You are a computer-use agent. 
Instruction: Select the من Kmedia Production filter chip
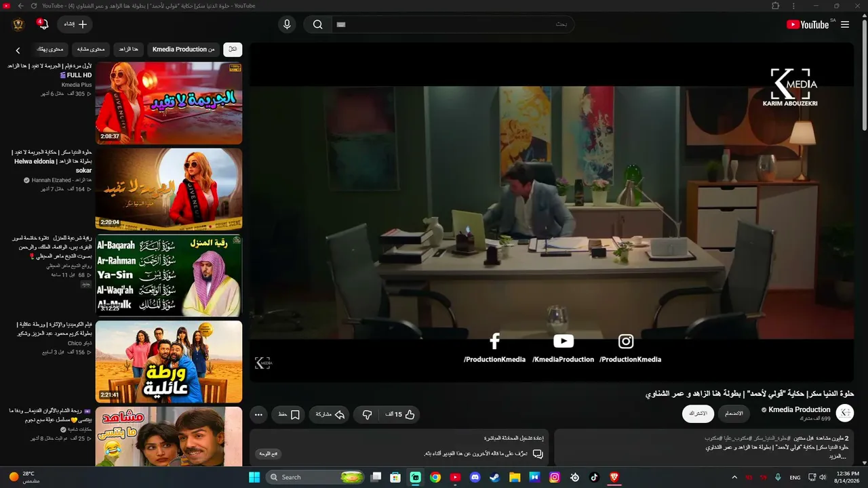pyautogui.click(x=183, y=49)
